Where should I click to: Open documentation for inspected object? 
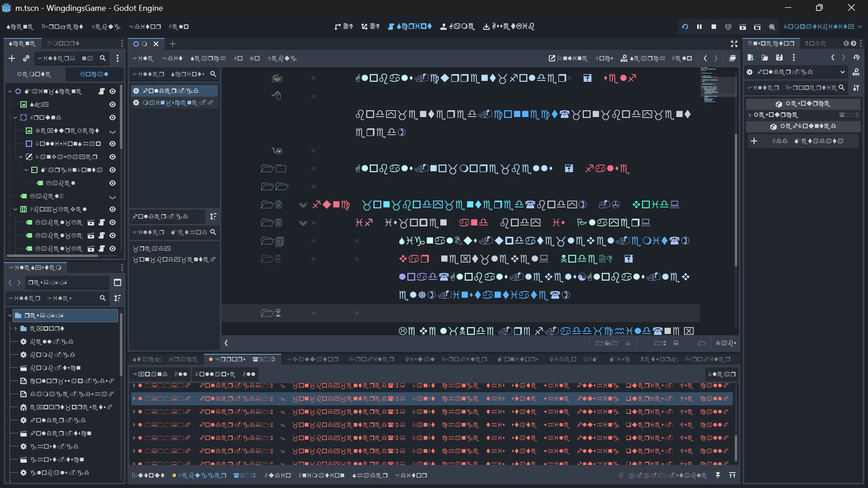point(856,72)
